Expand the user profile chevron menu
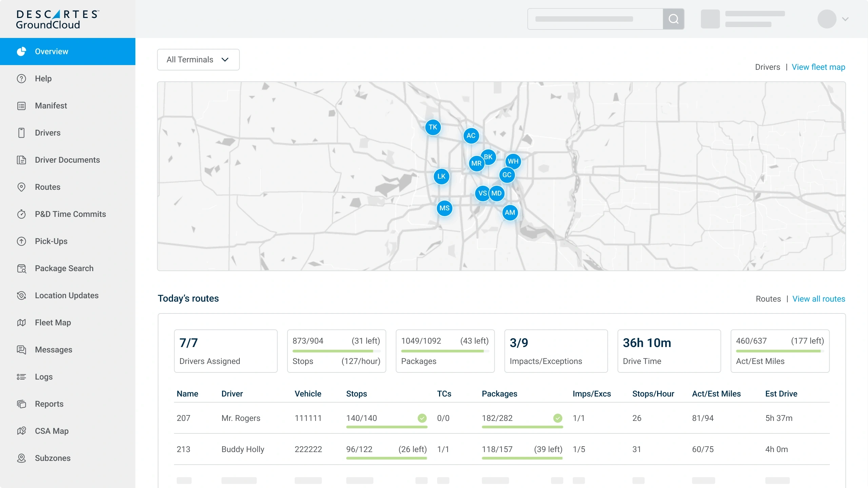 pos(845,19)
